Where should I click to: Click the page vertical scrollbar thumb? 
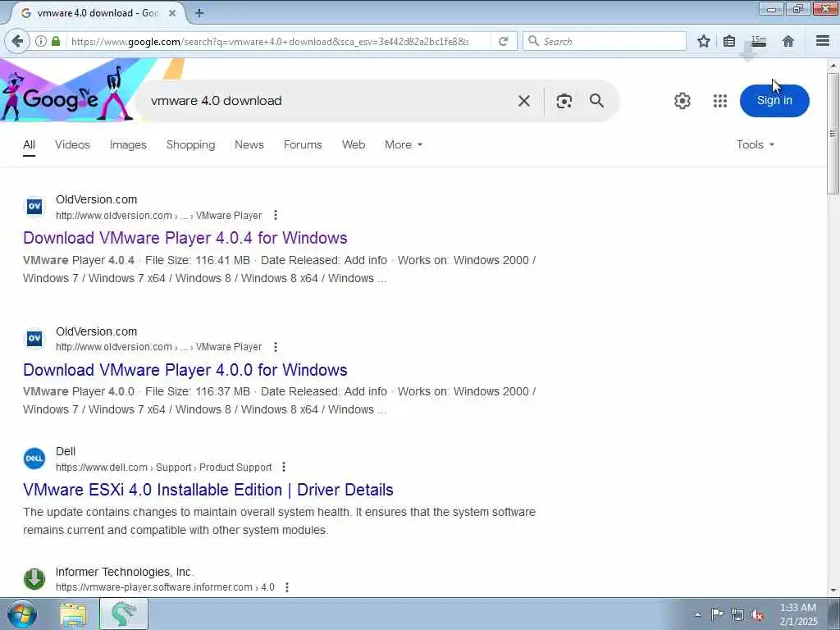tap(833, 134)
